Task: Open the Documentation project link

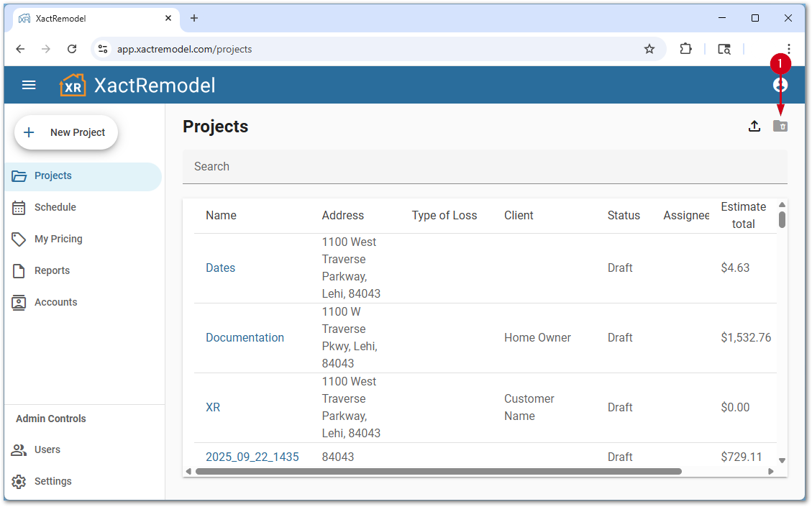Action: pos(245,337)
